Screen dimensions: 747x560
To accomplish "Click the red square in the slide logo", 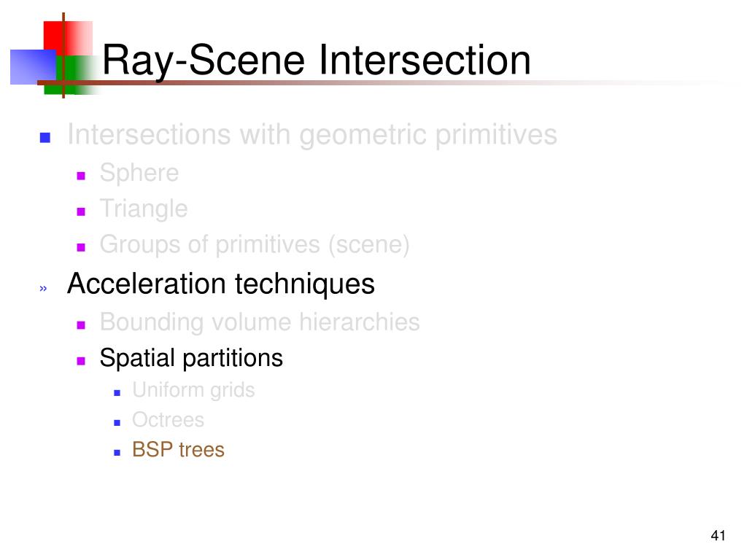I will tap(68, 38).
